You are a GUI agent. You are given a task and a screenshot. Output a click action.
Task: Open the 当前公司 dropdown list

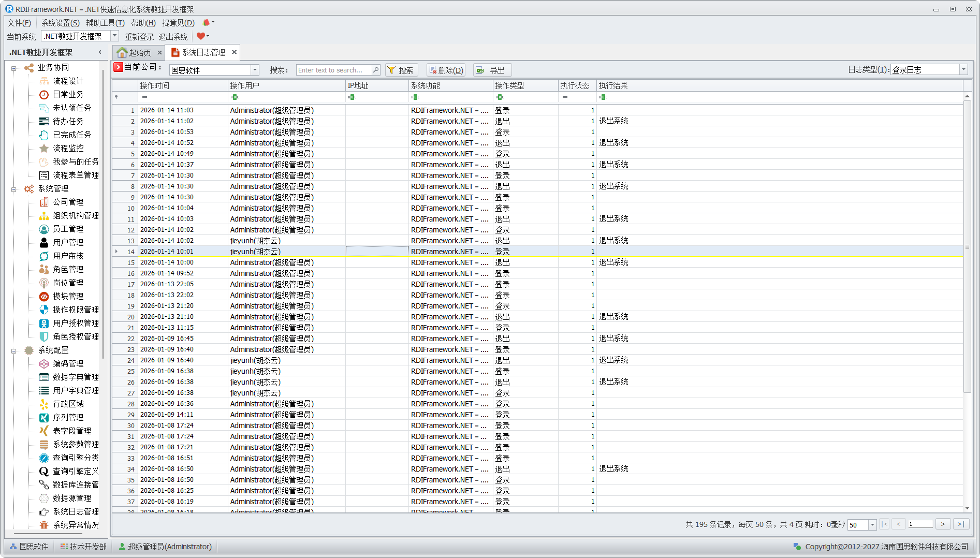pos(254,70)
